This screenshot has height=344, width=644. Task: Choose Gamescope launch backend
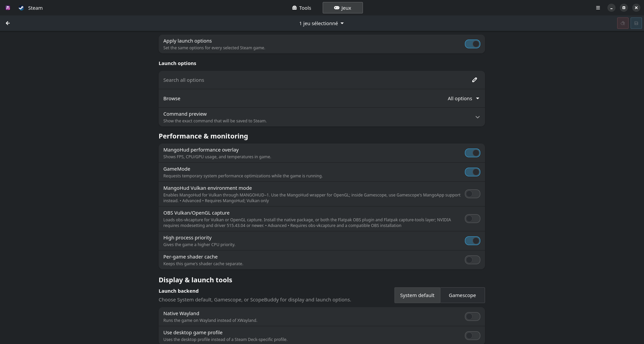462,295
